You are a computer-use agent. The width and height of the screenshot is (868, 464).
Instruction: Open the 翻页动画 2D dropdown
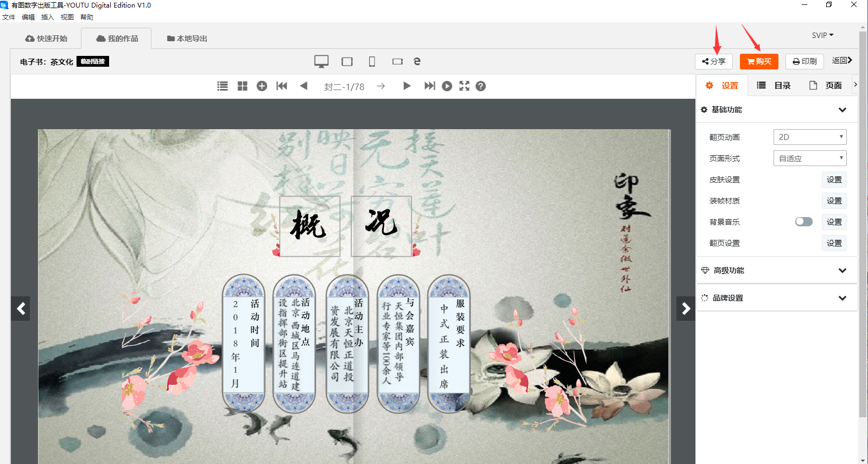click(x=809, y=137)
